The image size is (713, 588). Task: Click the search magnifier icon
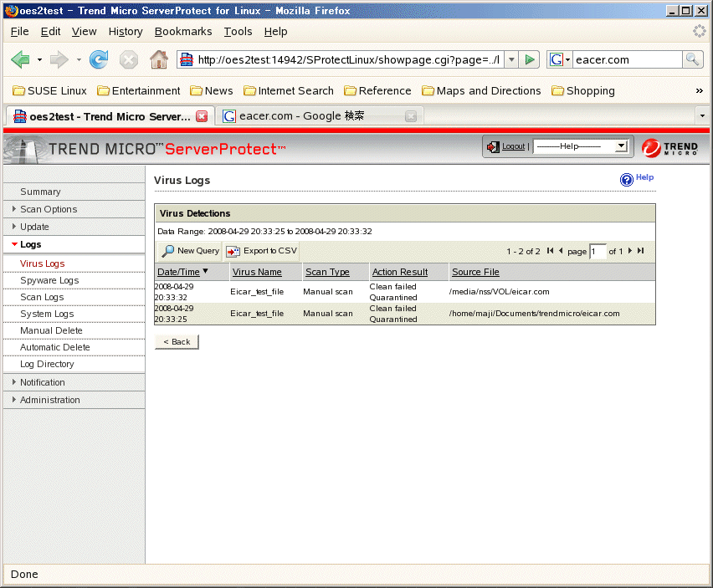pyautogui.click(x=693, y=59)
